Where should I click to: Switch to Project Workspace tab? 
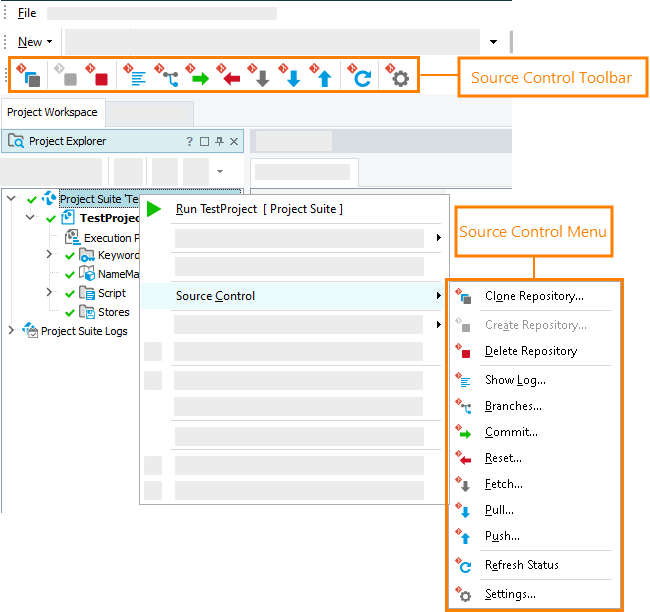[x=53, y=112]
